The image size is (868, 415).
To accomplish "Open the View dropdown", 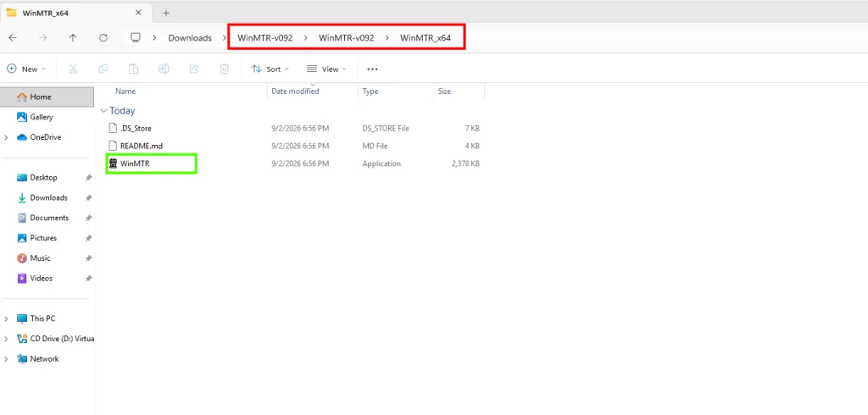I will tap(326, 69).
